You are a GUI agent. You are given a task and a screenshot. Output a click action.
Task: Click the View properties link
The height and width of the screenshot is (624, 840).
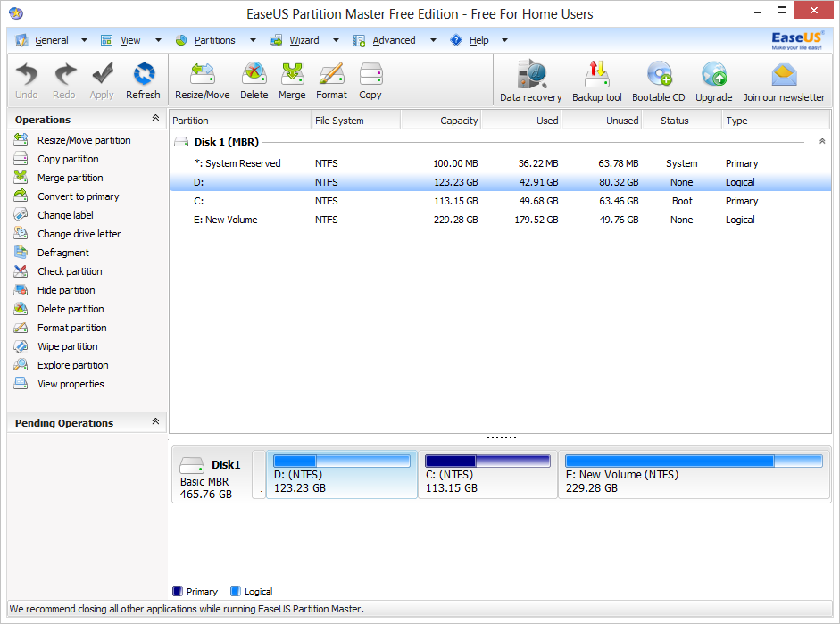(71, 384)
